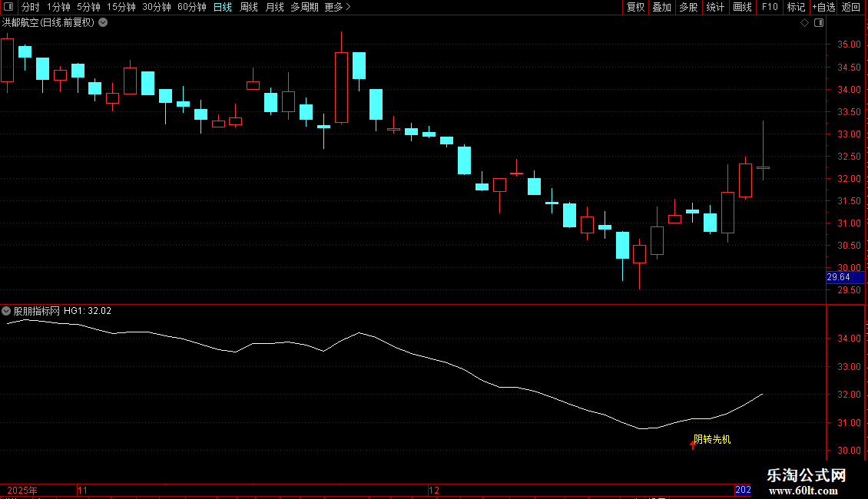Select the 30分钟 period
Image resolution: width=868 pixels, height=499 pixels.
pos(157,7)
